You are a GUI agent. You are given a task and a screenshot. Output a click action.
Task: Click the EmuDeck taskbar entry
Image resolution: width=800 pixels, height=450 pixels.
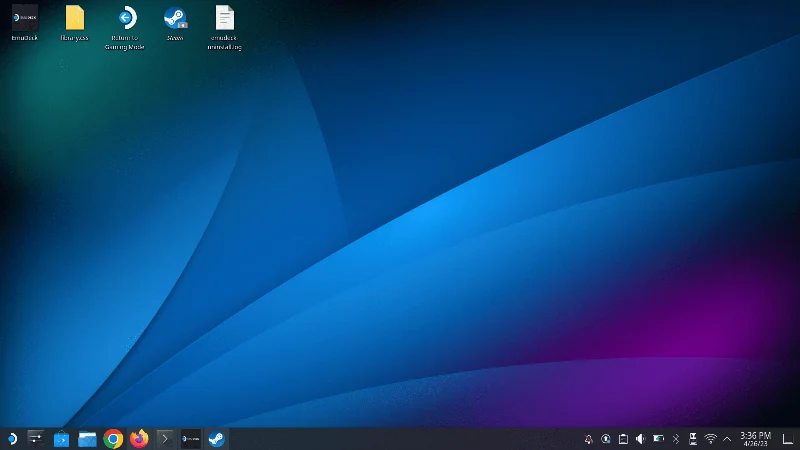191,439
